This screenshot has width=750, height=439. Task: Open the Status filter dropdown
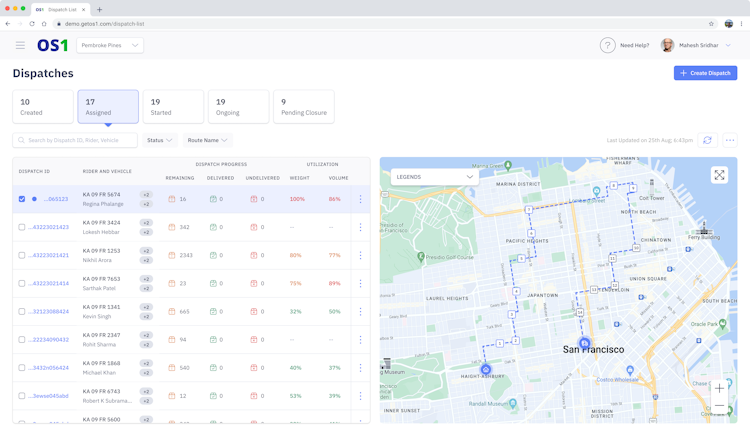pos(160,140)
